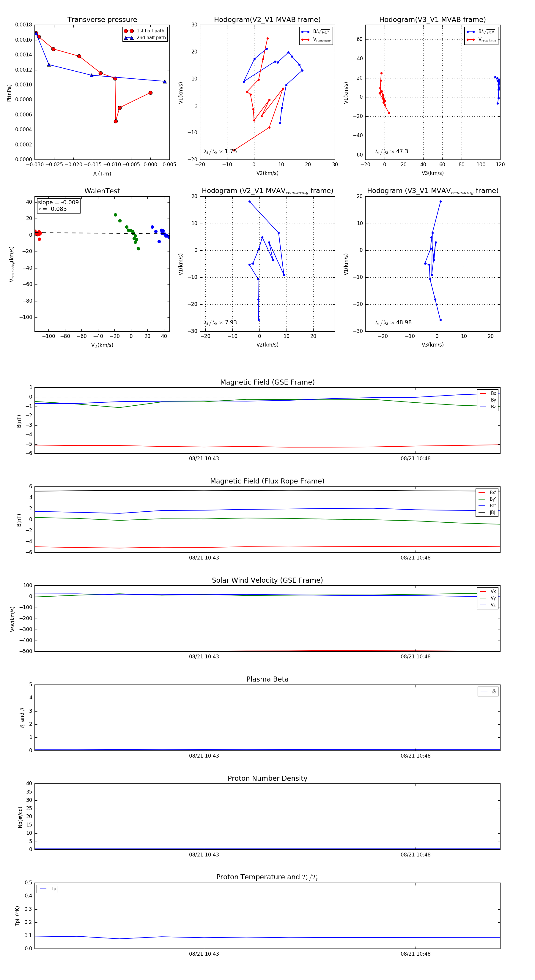Click the Vx legend entry in velocity plot
This screenshot has width=535, height=980.
point(488,592)
